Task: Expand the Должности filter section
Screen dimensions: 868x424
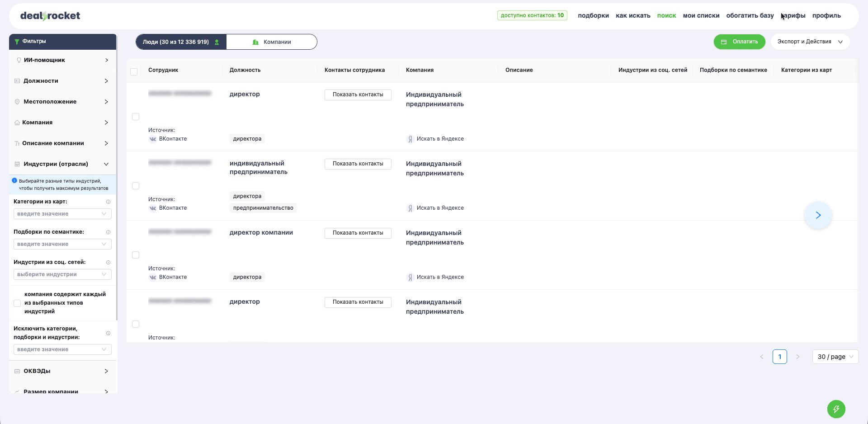Action: click(x=63, y=81)
